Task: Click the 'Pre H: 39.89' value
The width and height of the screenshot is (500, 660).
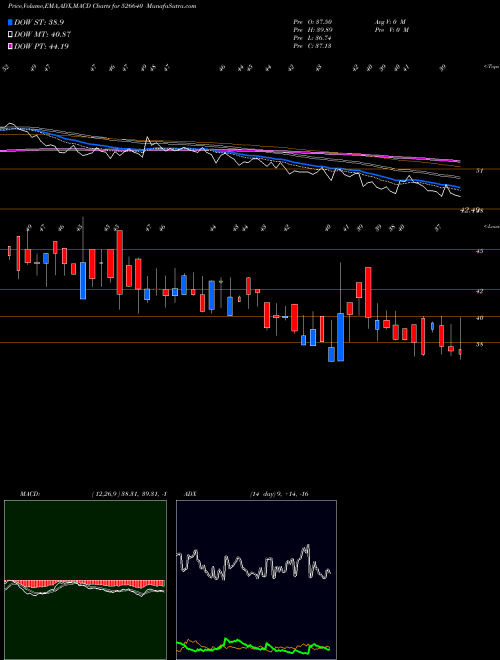Action: 312,30
